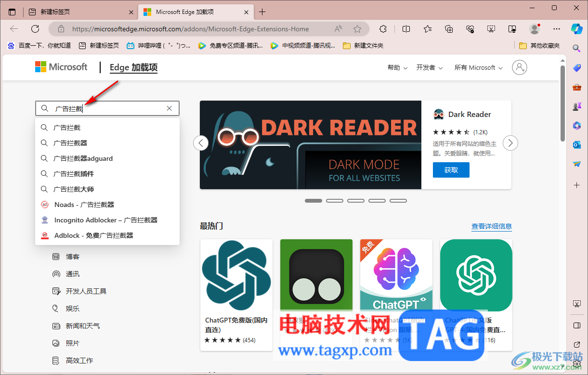This screenshot has height=375, width=588.
Task: Open the 查看详细信息 link
Action: [491, 226]
